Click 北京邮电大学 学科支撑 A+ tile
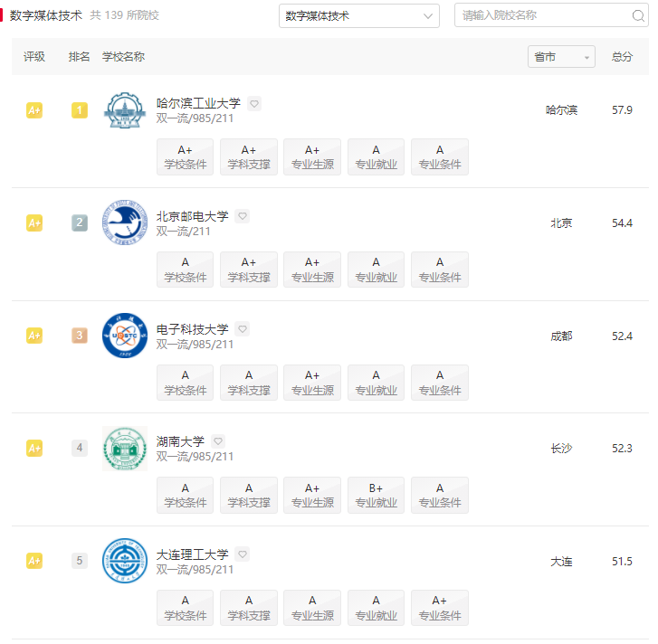Viewport: 658px width, 644px height. click(x=249, y=270)
